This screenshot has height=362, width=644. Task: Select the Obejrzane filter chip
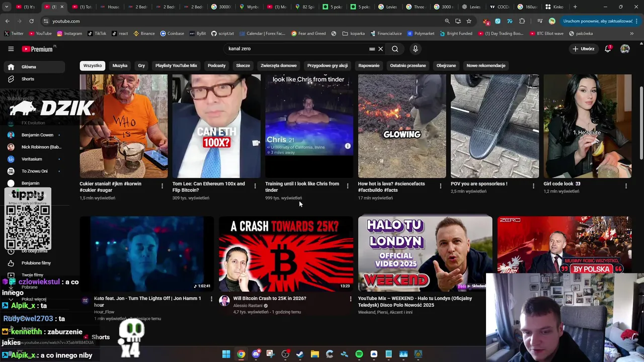(446, 65)
